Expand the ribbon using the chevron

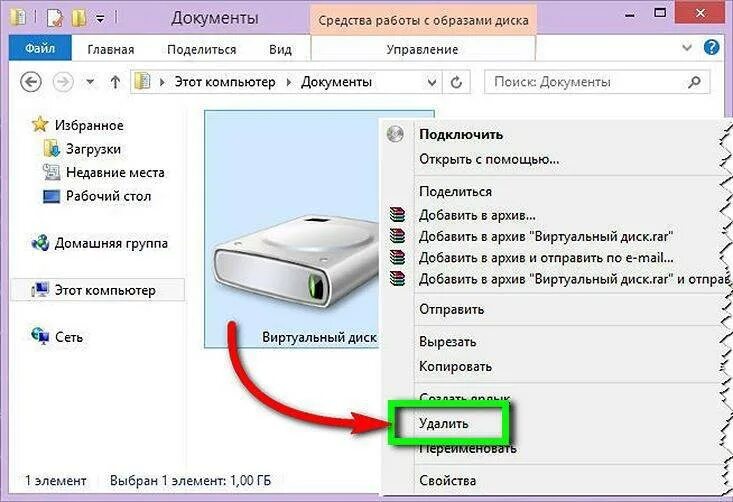tap(687, 48)
